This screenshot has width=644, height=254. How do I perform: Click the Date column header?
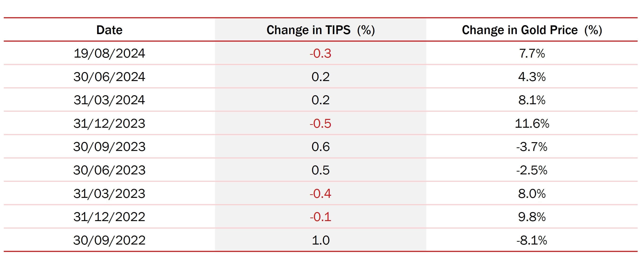click(109, 30)
